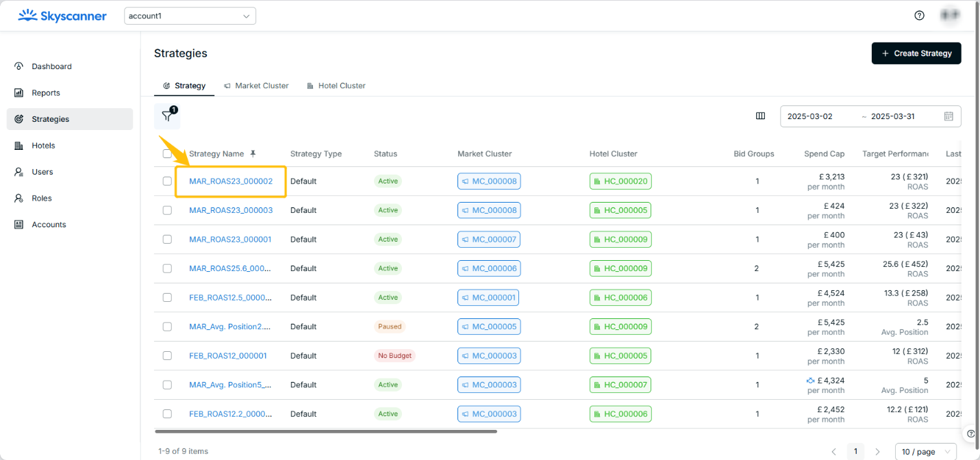Check the MAR_ROAS25.6 row checkbox
980x460 pixels.
[167, 268]
